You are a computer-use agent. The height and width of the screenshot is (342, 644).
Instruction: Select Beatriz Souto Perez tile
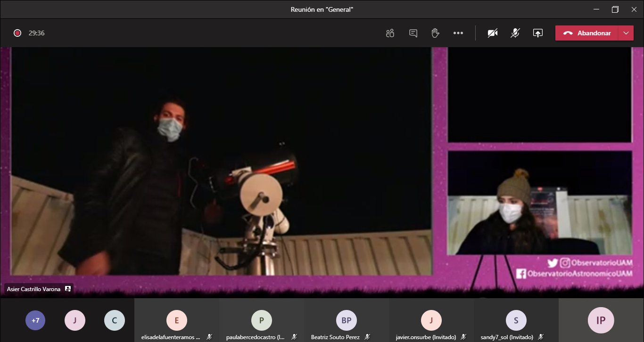[x=347, y=321]
